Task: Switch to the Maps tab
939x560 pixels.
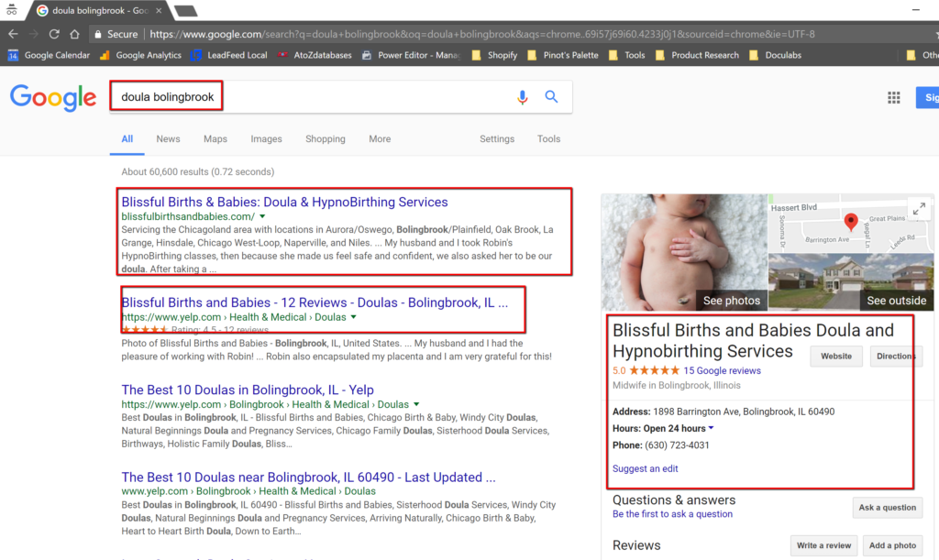Action: [215, 138]
